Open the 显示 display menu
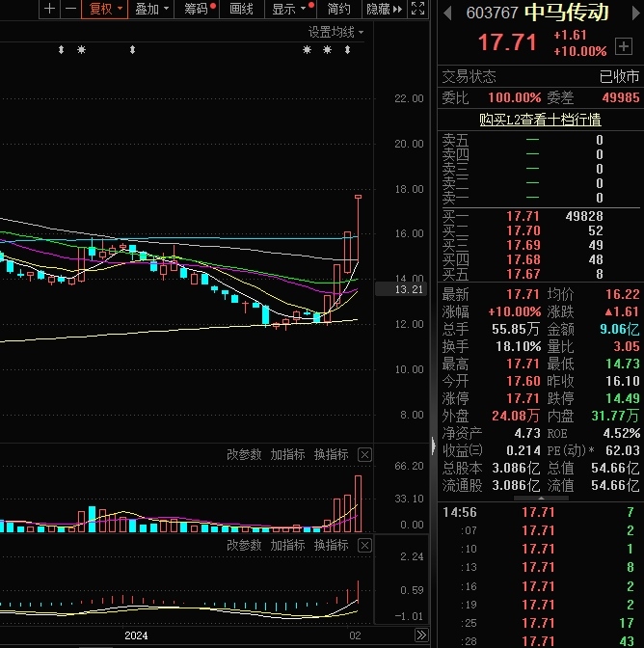 290,9
